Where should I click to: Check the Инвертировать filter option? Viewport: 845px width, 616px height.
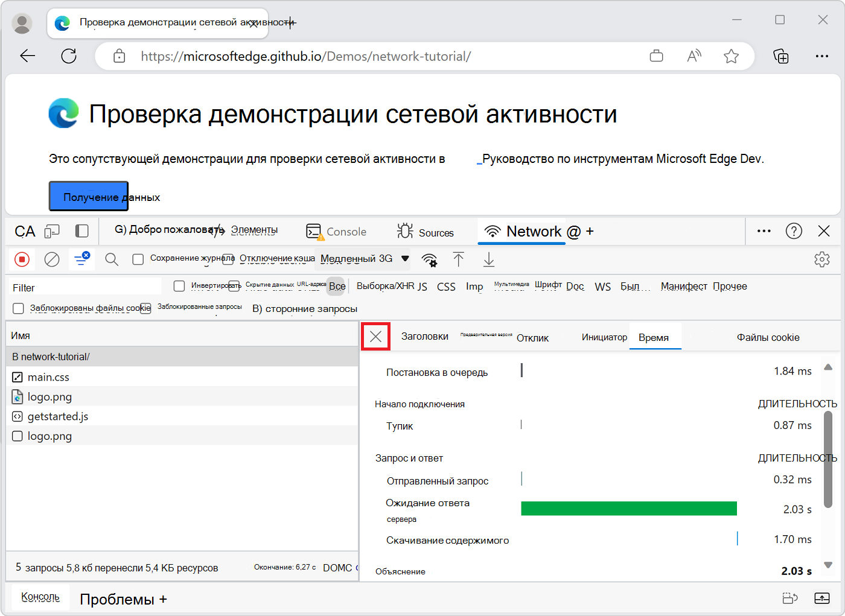coord(179,285)
